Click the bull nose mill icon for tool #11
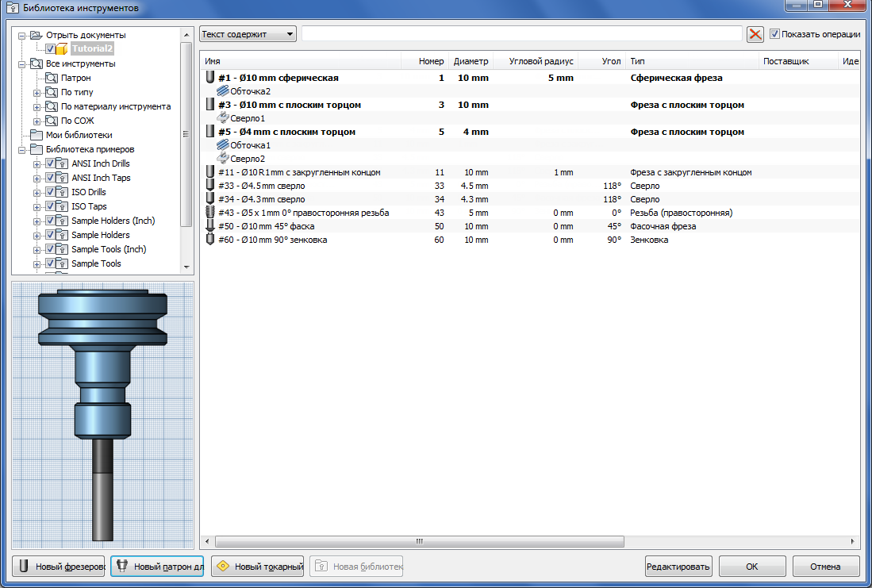 point(210,172)
